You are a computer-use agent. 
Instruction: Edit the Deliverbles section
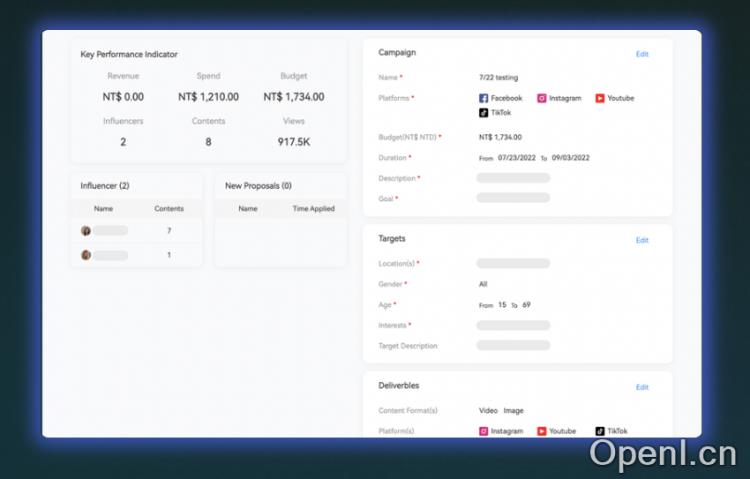(x=642, y=387)
